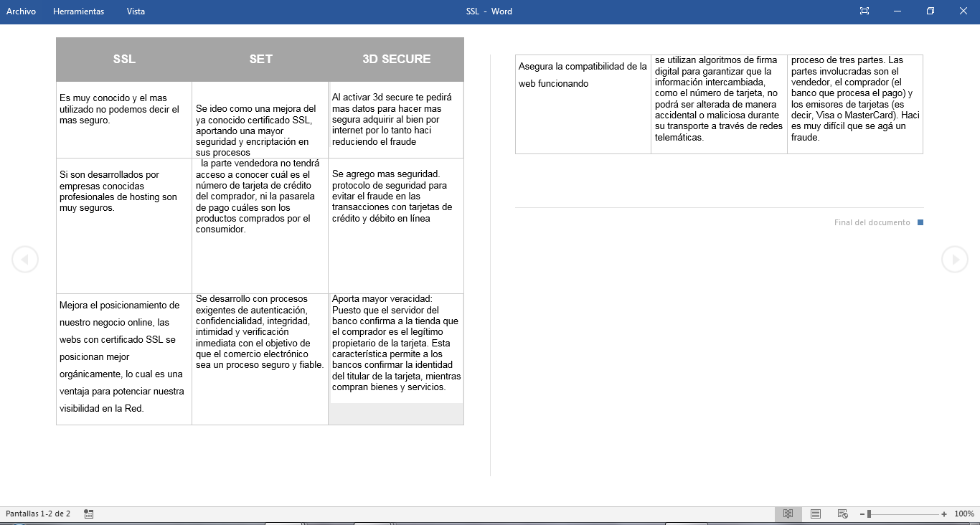
Task: Click the zoom out minus button
Action: tap(861, 514)
